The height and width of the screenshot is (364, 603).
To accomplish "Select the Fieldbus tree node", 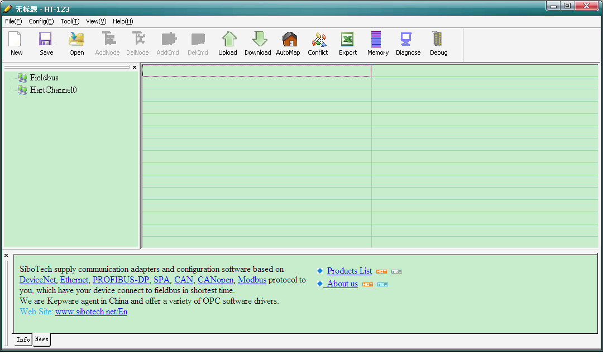I will tap(44, 78).
